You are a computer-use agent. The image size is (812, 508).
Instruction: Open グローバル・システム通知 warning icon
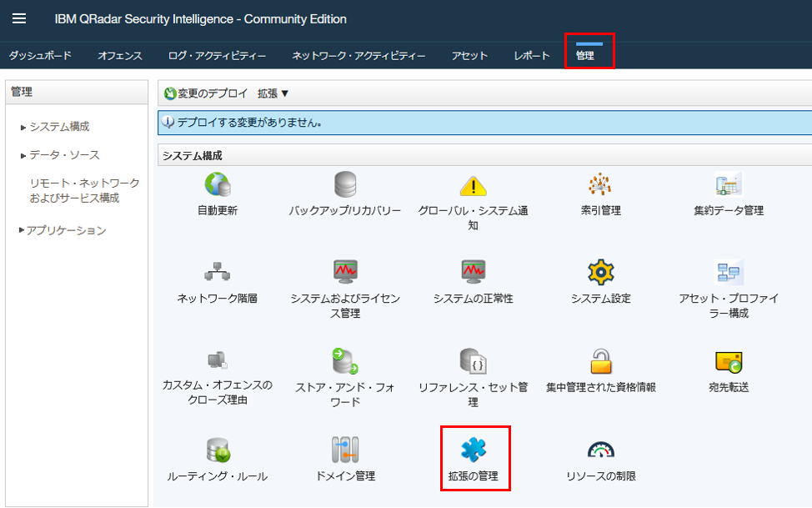[x=473, y=185]
